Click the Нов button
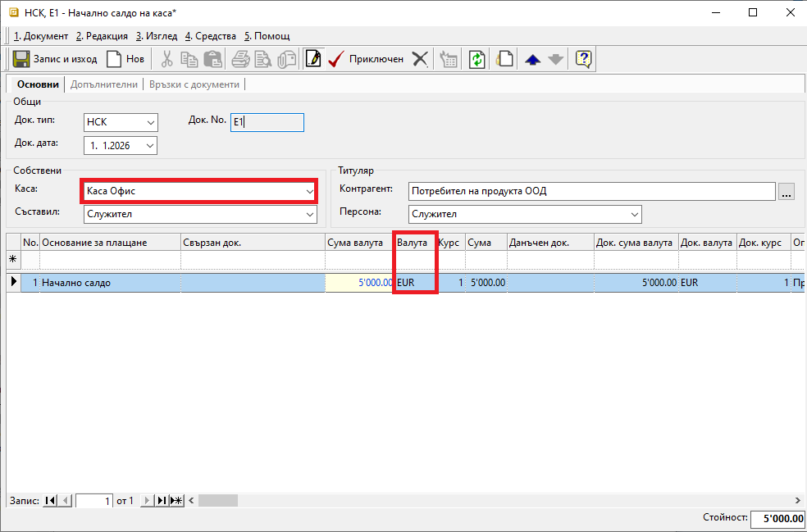The height and width of the screenshot is (532, 807). [125, 59]
